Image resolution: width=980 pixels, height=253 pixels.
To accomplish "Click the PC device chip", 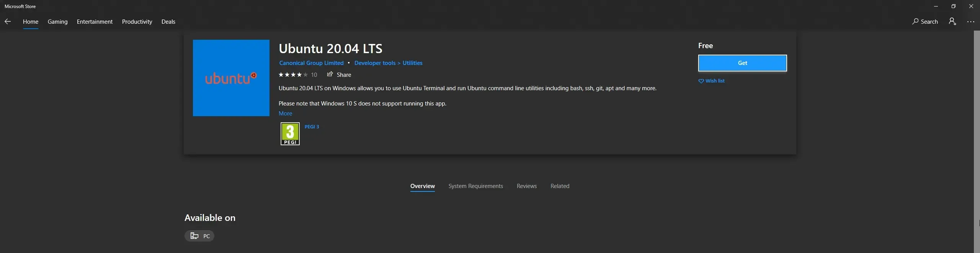I will pos(199,236).
